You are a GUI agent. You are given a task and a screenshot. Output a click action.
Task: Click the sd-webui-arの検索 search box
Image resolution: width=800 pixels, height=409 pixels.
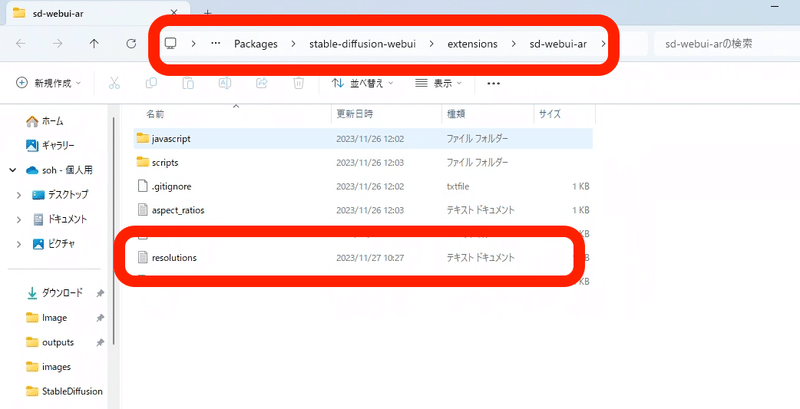727,44
